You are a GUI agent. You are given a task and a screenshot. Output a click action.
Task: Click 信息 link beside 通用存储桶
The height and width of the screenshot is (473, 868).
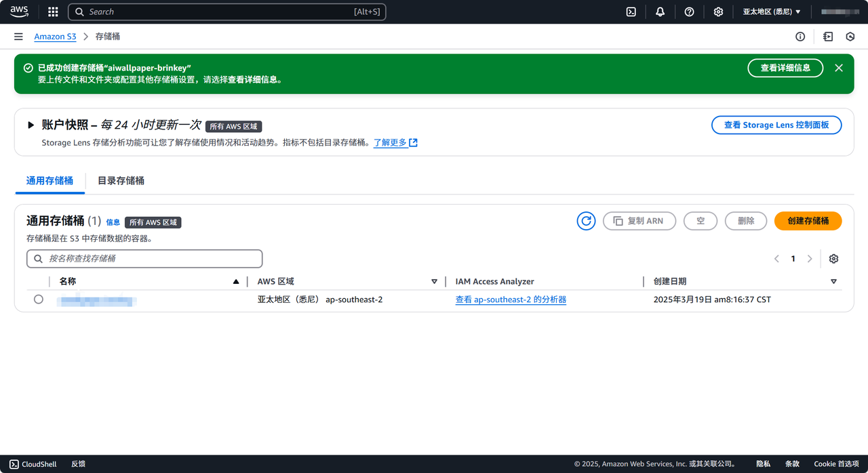(113, 222)
